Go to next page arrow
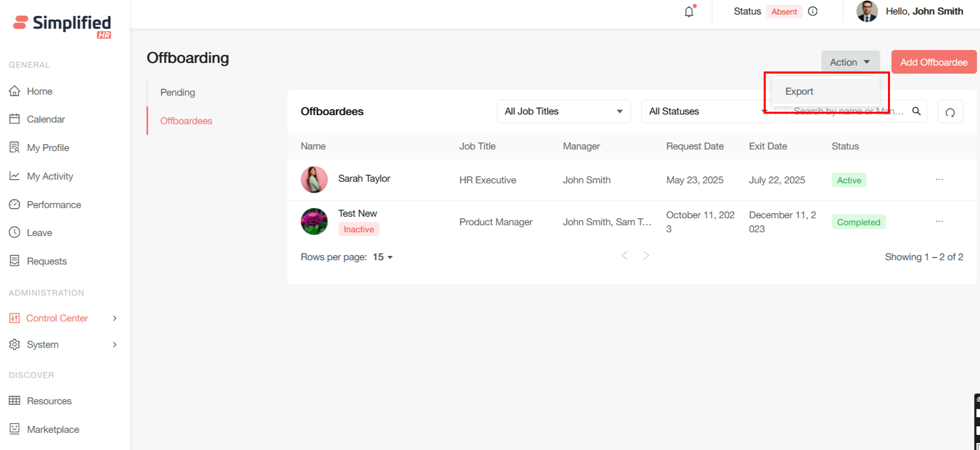This screenshot has height=450, width=980. click(646, 255)
